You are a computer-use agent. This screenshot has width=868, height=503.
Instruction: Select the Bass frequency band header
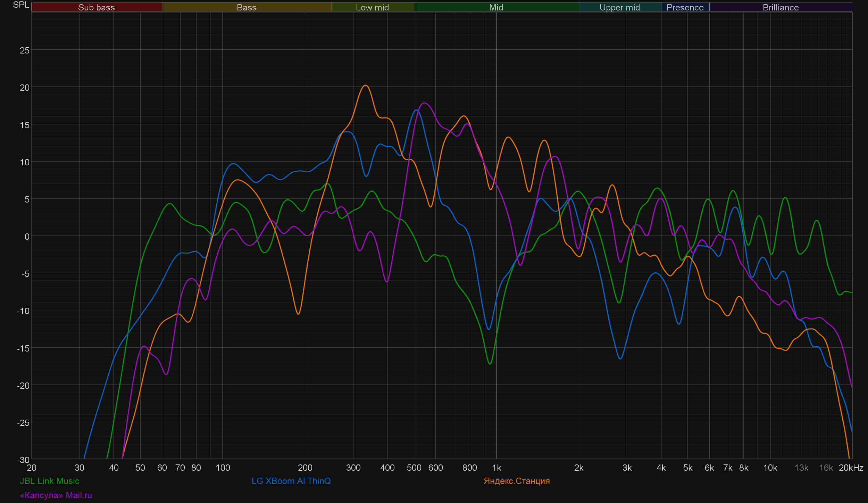click(247, 7)
